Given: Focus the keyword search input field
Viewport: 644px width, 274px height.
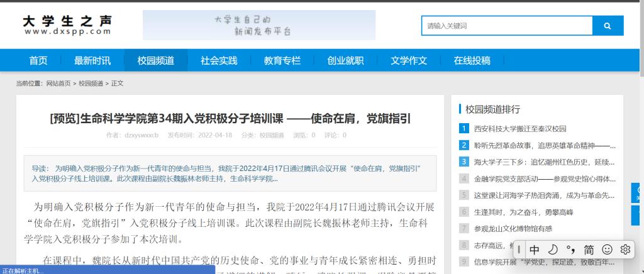Looking at the screenshot, I should (x=506, y=26).
